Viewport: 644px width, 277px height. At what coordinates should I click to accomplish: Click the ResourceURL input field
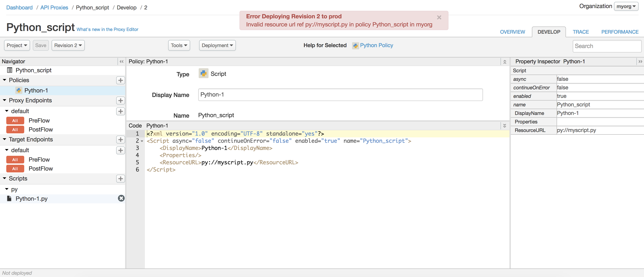pyautogui.click(x=600, y=130)
